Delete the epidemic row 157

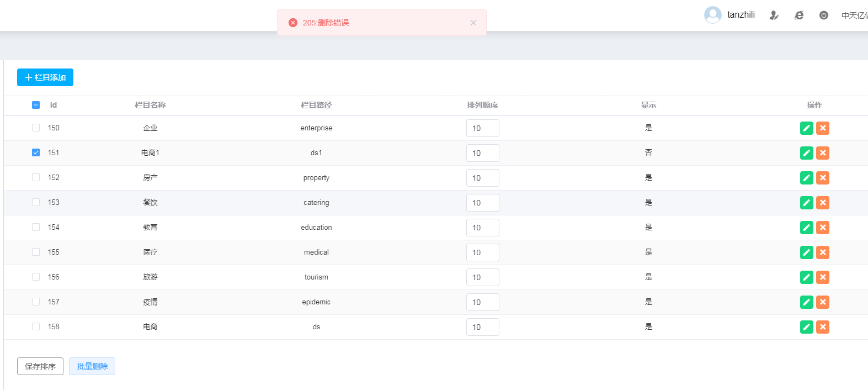click(x=823, y=302)
